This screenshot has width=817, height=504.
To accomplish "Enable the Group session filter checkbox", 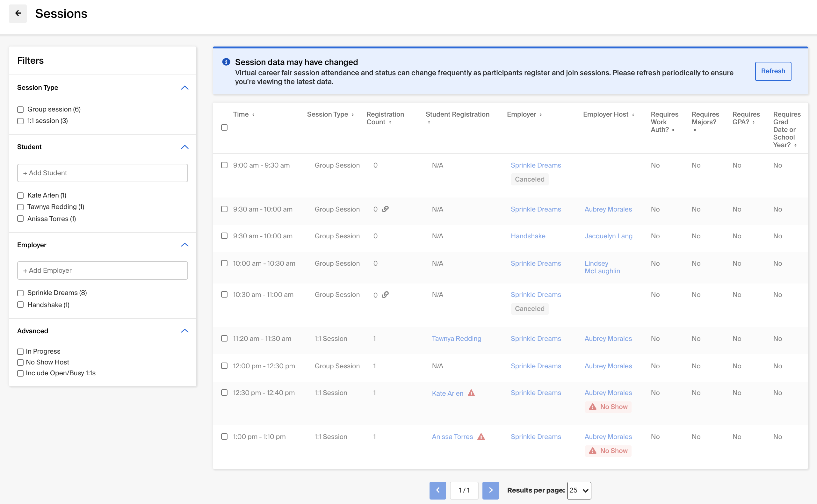I will (20, 109).
